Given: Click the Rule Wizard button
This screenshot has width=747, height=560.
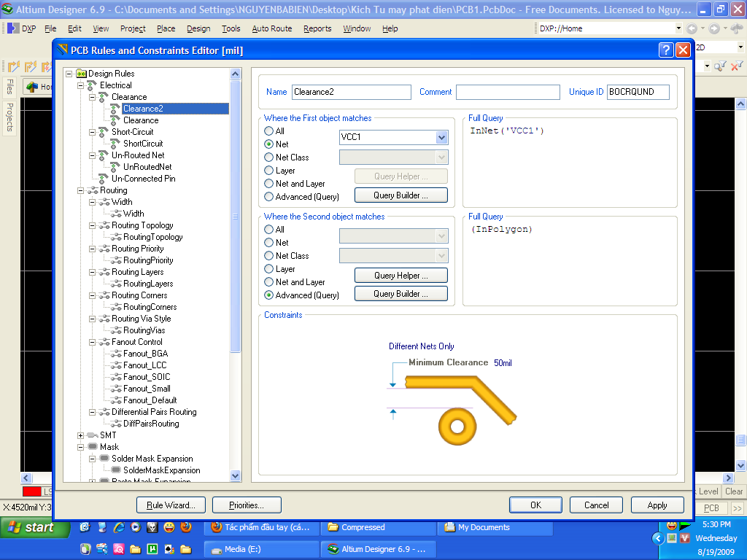Looking at the screenshot, I should [171, 505].
